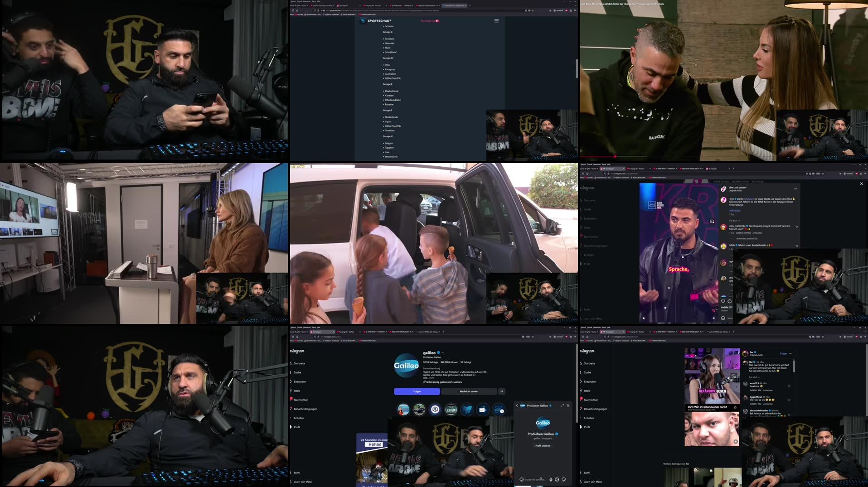Expand the 'Für dich' comment filter on 1LIVE post
The width and height of the screenshot is (868, 487).
pos(734,221)
